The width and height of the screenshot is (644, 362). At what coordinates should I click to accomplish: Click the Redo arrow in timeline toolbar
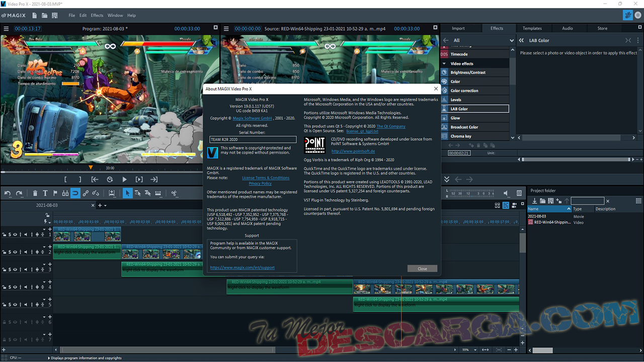tap(19, 193)
